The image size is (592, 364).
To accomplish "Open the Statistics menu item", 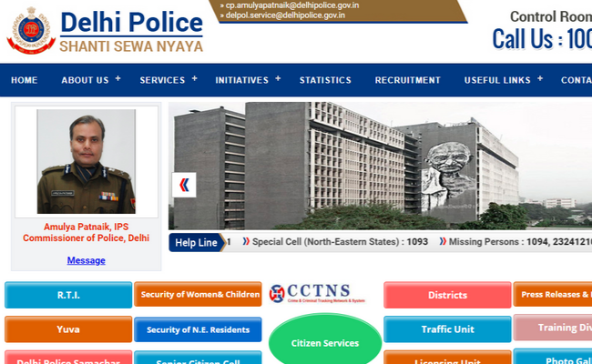I will point(325,80).
